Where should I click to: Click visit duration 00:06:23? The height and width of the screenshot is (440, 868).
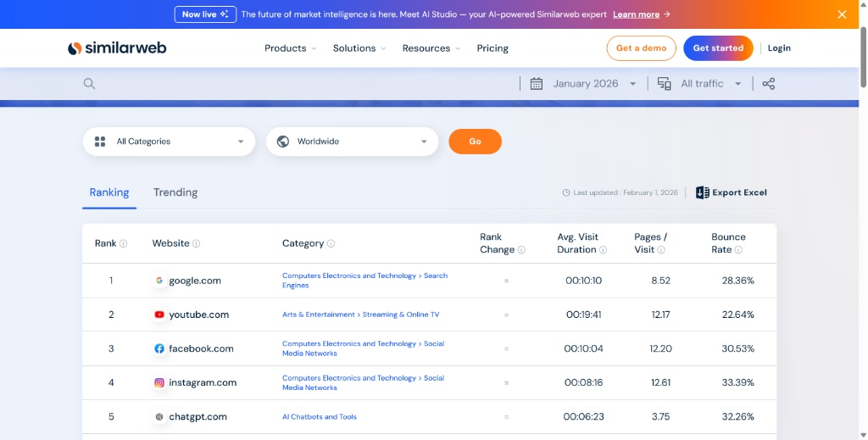pos(583,417)
